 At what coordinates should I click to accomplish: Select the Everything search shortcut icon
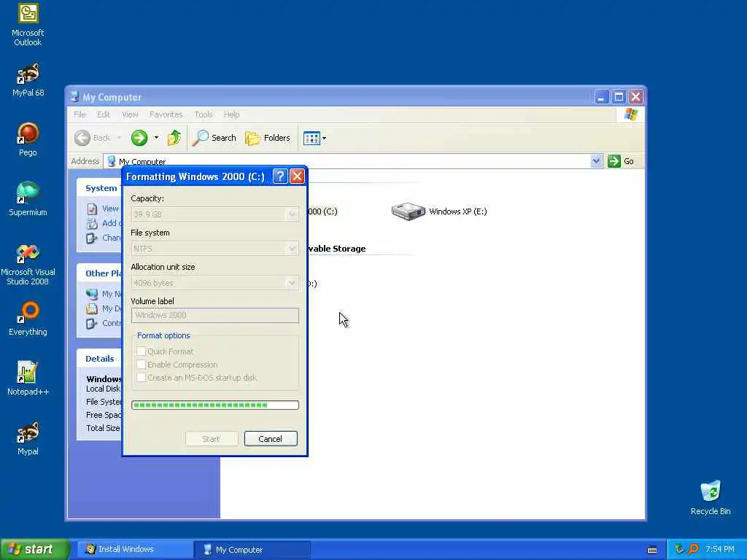28,319
